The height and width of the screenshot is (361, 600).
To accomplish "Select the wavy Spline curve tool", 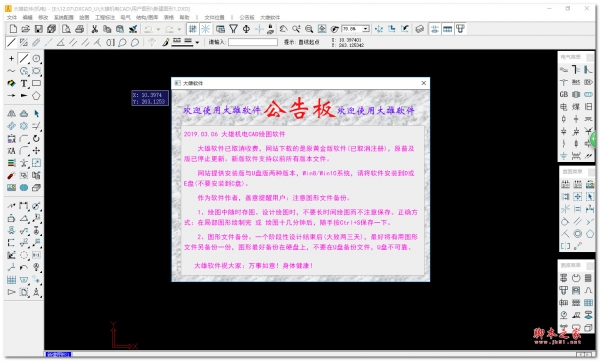I will click(x=11, y=71).
